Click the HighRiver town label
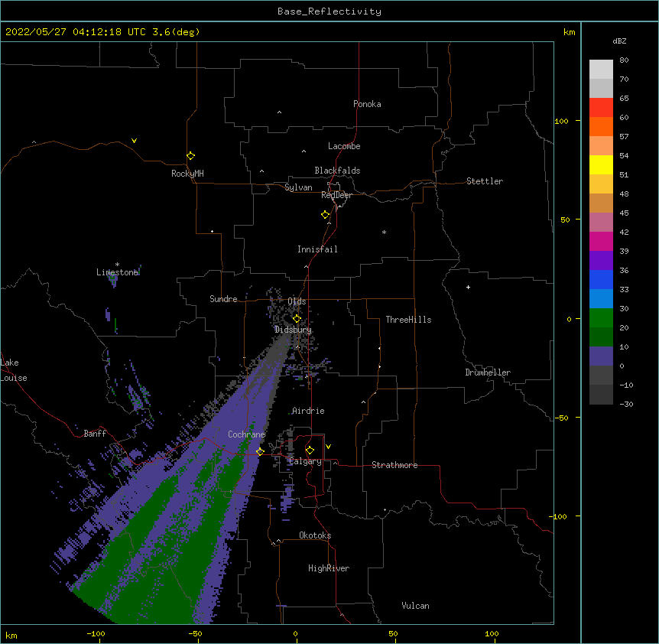The height and width of the screenshot is (644, 659). (x=329, y=568)
